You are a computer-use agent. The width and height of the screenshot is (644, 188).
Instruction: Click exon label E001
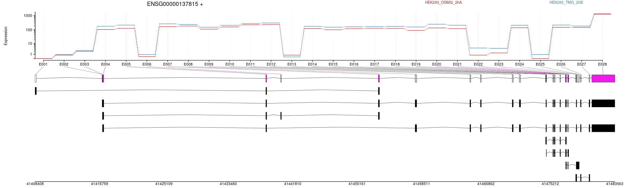point(43,64)
